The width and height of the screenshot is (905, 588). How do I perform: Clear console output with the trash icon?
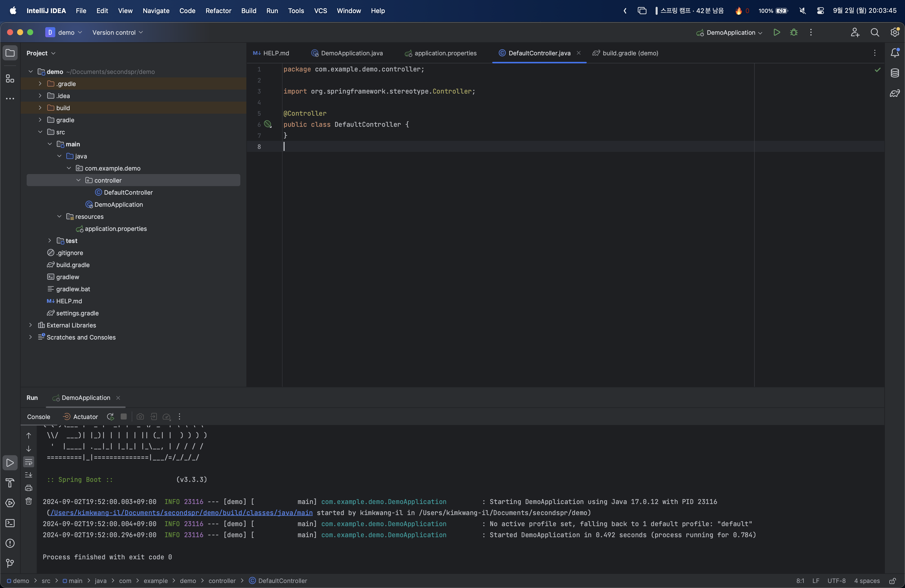tap(28, 501)
